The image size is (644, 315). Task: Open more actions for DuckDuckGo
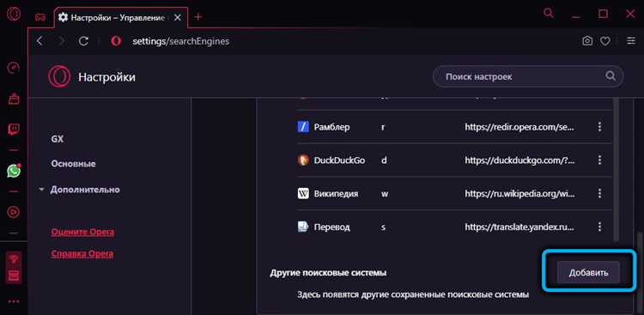pos(599,161)
